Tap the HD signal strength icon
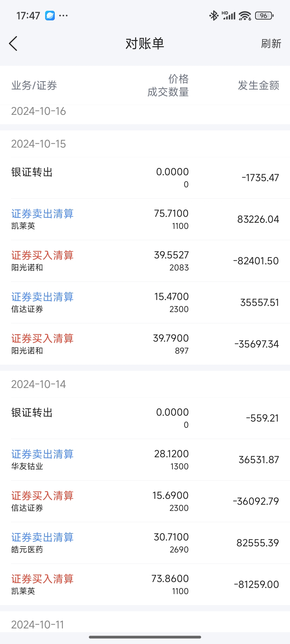The height and width of the screenshot is (644, 290). tap(229, 16)
